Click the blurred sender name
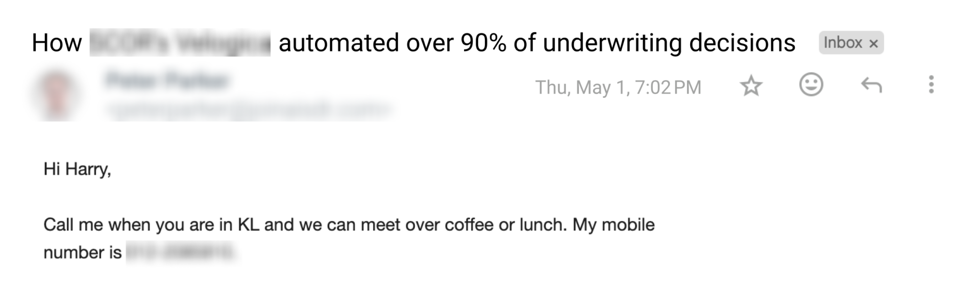Screen dimensions: 980x308 167,81
